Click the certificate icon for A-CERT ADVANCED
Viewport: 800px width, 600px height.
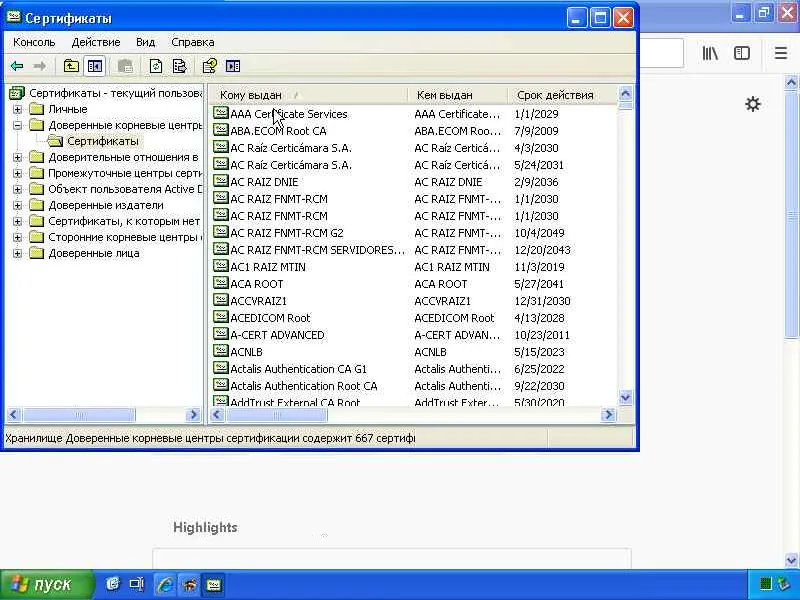220,334
